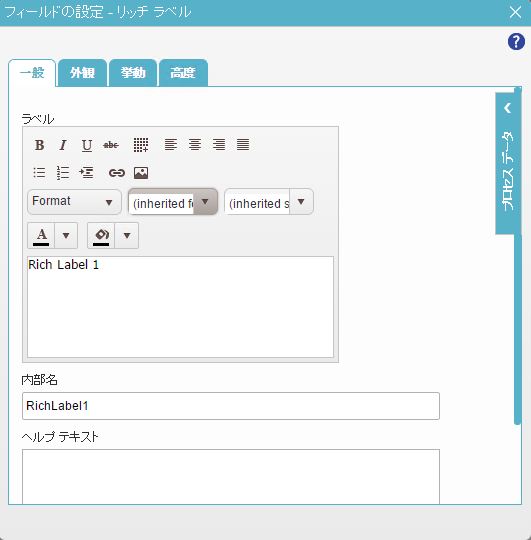Click the blue help question mark
This screenshot has height=540, width=531.
pyautogui.click(x=516, y=42)
